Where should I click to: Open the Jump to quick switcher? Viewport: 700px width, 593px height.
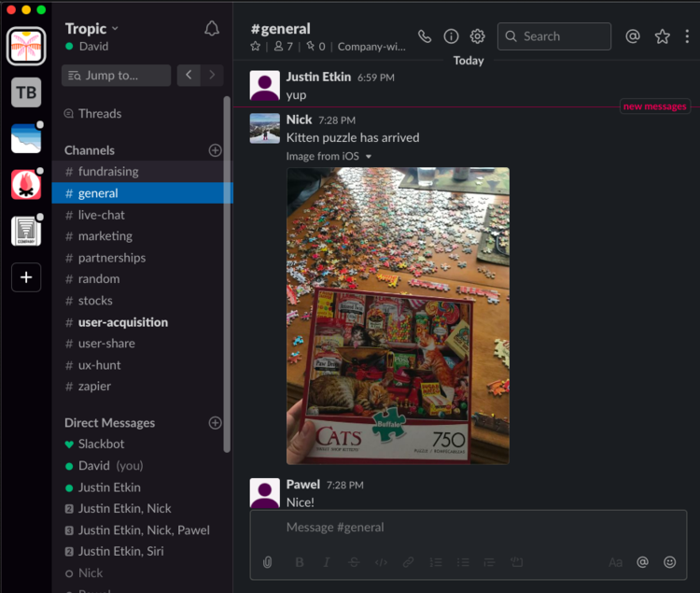click(x=116, y=75)
